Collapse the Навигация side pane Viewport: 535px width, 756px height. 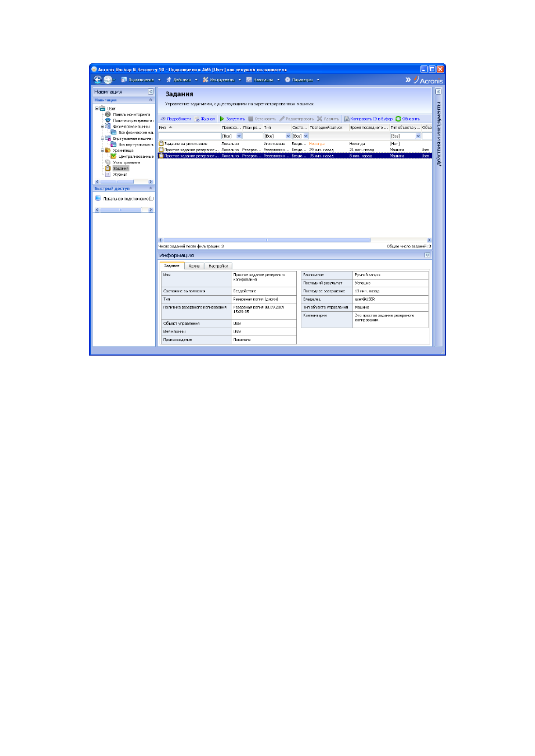[150, 91]
